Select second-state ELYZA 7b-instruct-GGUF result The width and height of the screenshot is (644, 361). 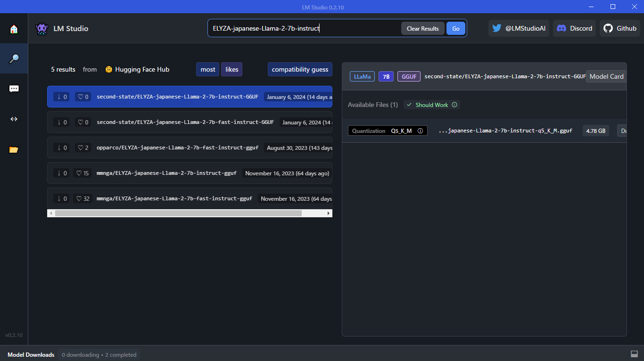tap(190, 97)
